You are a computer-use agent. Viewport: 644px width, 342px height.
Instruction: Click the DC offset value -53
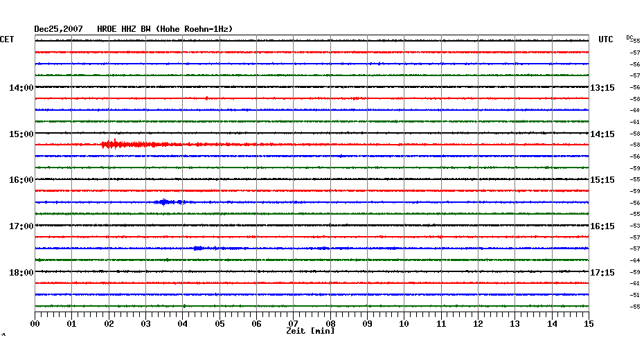(x=635, y=226)
